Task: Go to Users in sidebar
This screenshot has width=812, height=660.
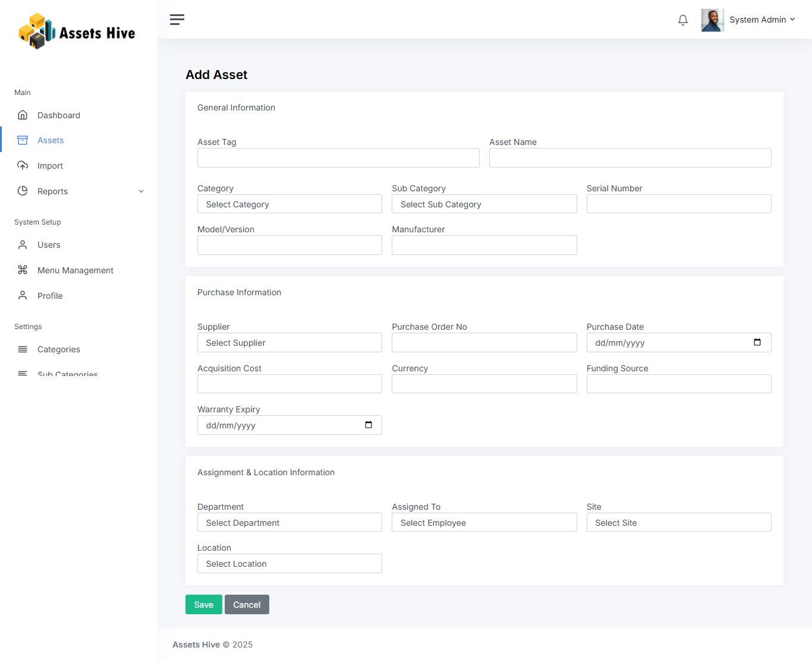Action: 49,245
